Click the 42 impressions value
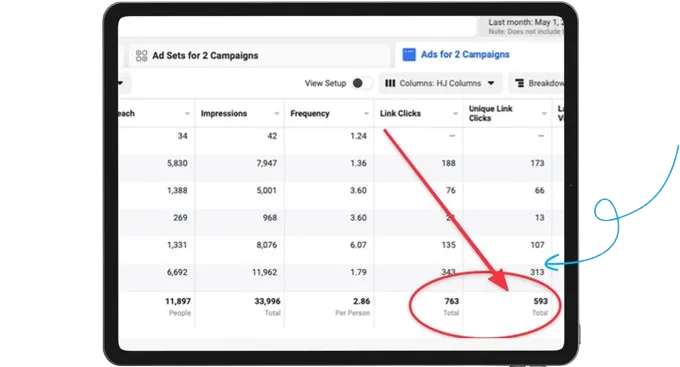The height and width of the screenshot is (367, 680). coord(272,136)
